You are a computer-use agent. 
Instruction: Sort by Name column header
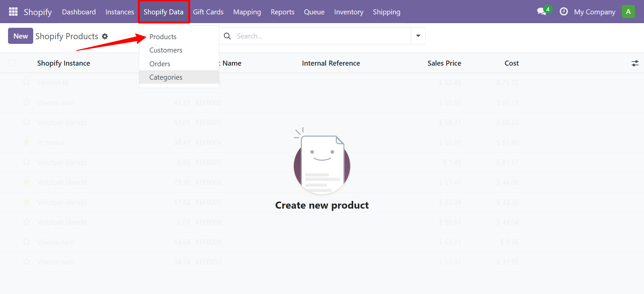(x=231, y=63)
